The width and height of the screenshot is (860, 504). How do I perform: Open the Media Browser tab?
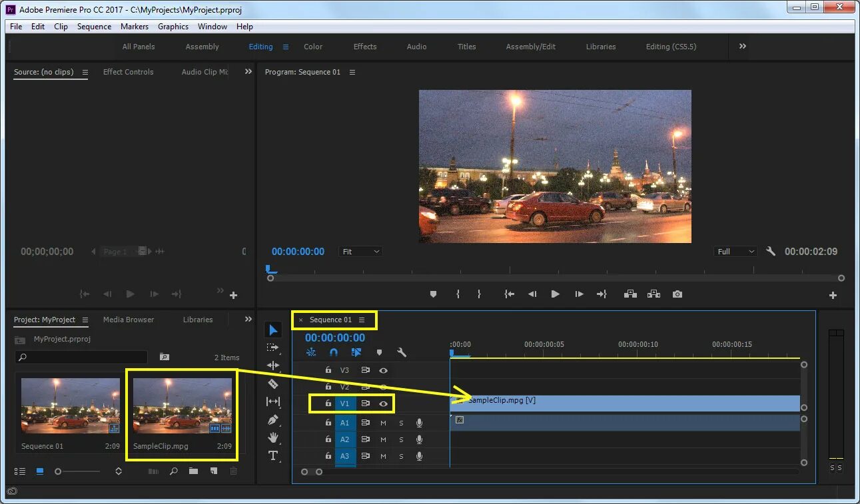coord(129,320)
